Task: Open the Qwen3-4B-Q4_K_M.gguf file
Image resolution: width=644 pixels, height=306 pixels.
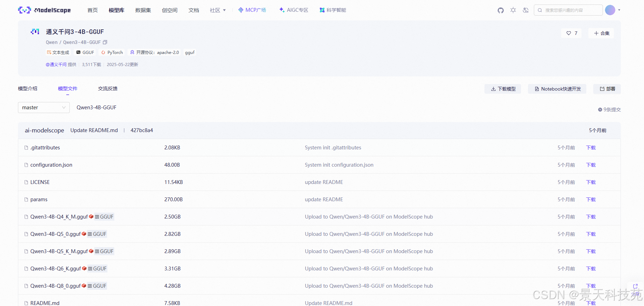Action: (59, 217)
